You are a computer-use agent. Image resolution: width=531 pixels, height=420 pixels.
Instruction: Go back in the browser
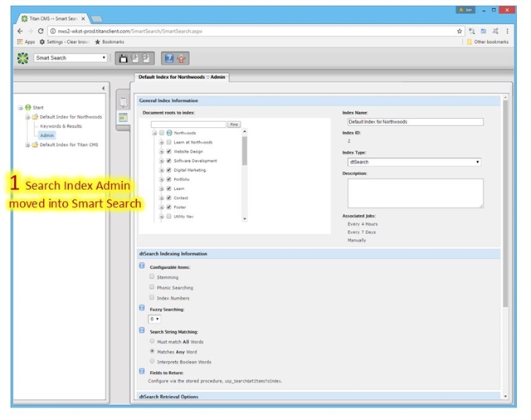20,32
